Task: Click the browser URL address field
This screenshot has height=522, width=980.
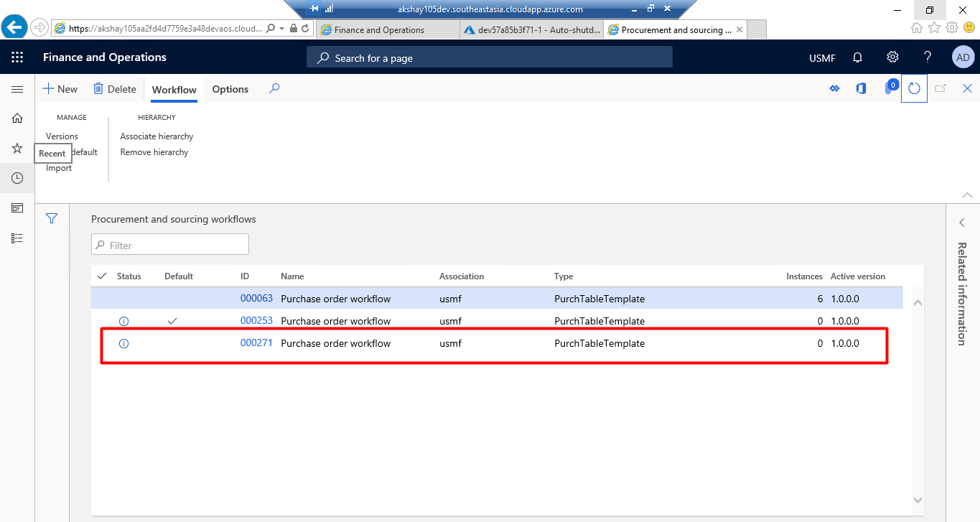Action: coord(165,29)
